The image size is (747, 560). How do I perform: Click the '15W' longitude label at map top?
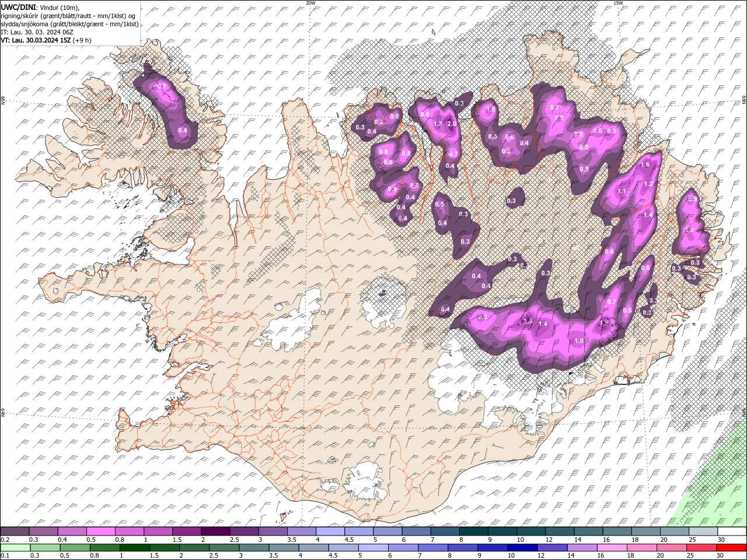click(x=618, y=3)
